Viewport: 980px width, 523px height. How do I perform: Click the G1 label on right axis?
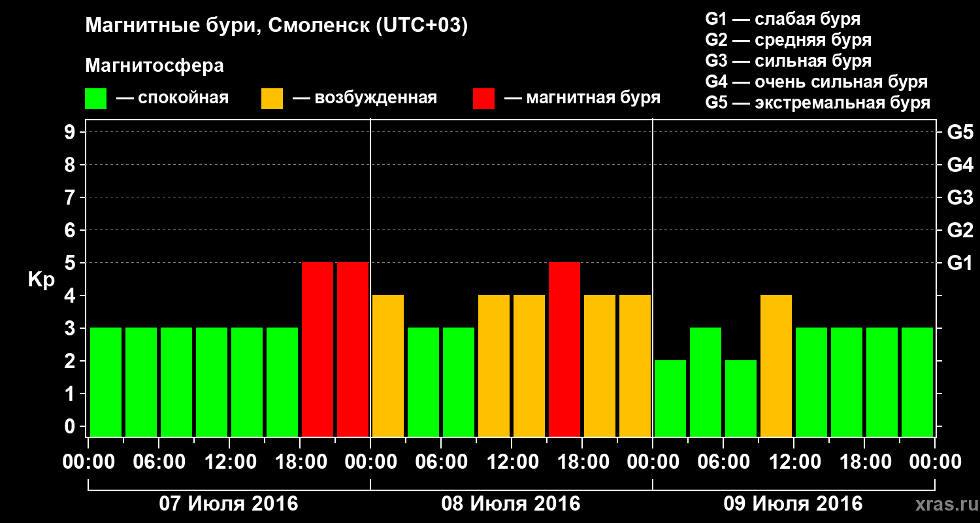(960, 263)
